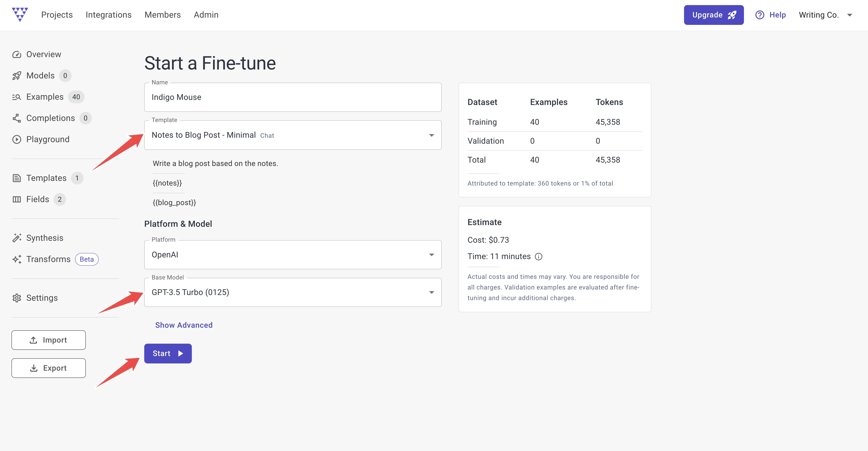Screen dimensions: 868x451
Task: Click the app logo in the top-left
Action: pos(20,14)
